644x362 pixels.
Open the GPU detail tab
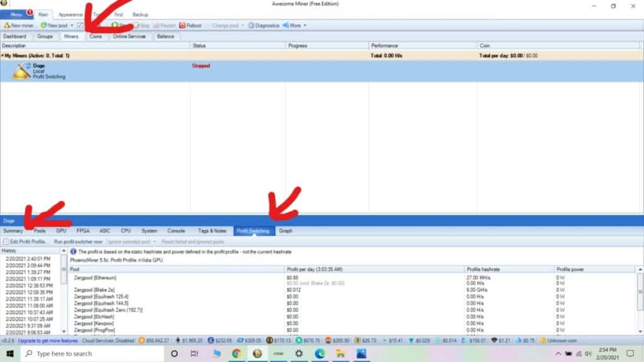tap(61, 231)
